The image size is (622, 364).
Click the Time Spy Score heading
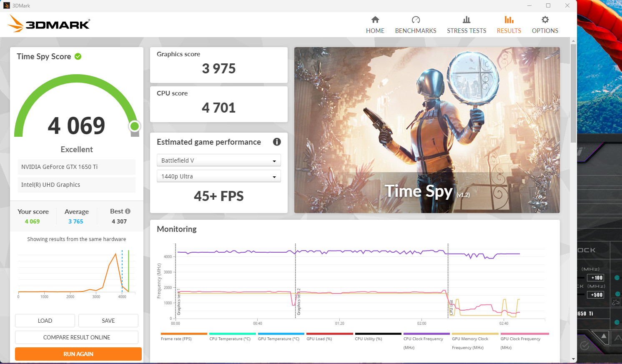[44, 56]
